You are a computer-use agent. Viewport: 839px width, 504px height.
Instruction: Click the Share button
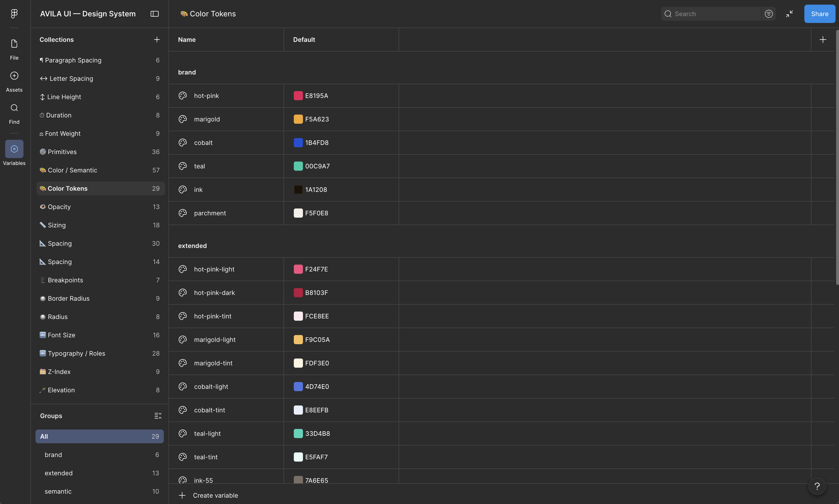click(x=819, y=14)
